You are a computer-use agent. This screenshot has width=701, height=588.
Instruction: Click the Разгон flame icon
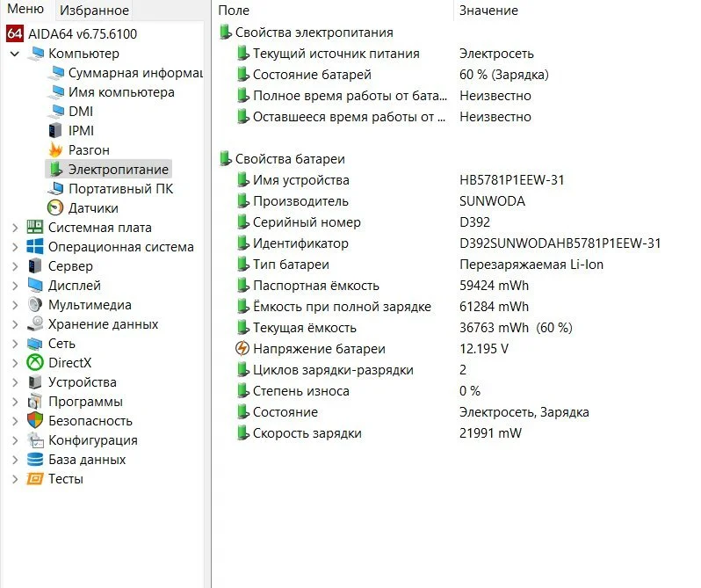[55, 150]
